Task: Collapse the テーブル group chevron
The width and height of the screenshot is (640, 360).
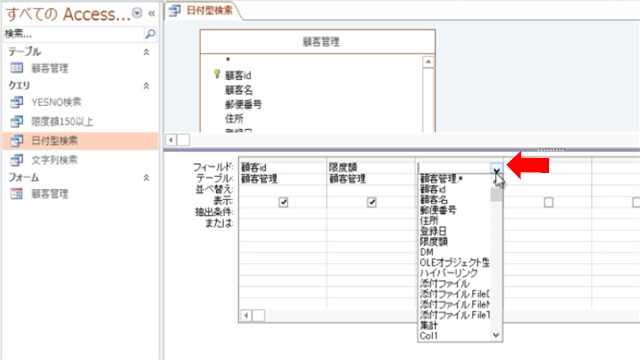Action: point(146,52)
